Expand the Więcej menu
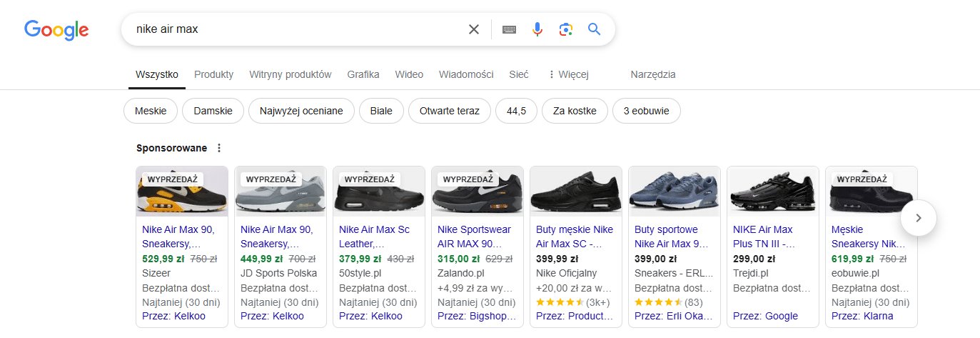This screenshot has width=980, height=338. 568,74
